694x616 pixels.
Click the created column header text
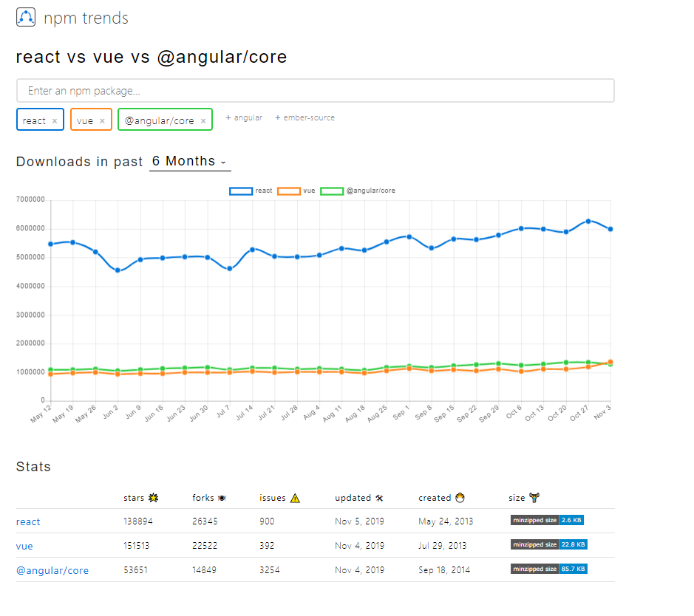point(435,498)
